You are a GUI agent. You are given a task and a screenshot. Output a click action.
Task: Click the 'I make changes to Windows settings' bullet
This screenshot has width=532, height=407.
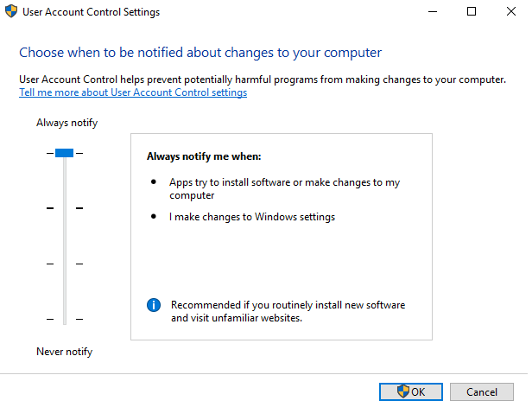pyautogui.click(x=251, y=217)
